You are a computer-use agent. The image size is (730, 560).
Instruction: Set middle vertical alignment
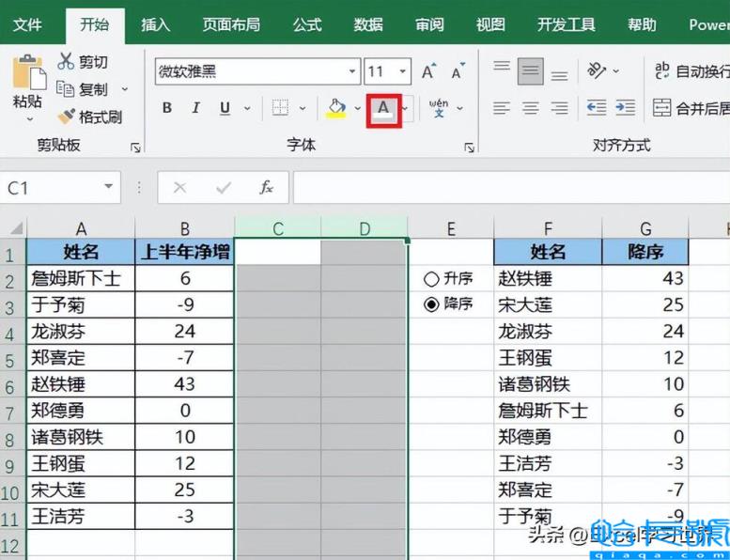click(530, 71)
